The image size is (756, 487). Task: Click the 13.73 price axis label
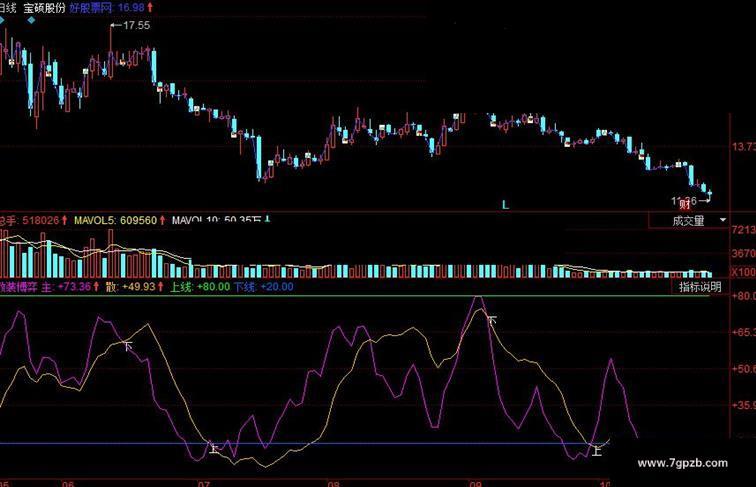743,147
